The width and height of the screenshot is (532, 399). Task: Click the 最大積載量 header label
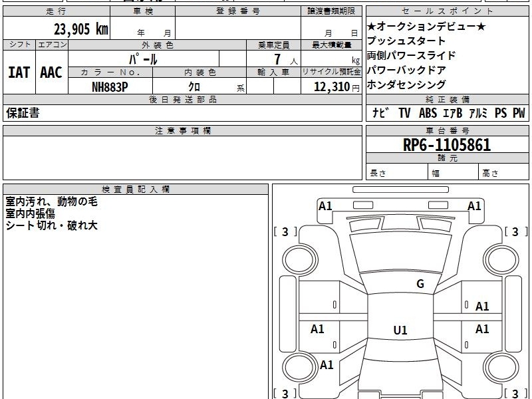click(331, 45)
